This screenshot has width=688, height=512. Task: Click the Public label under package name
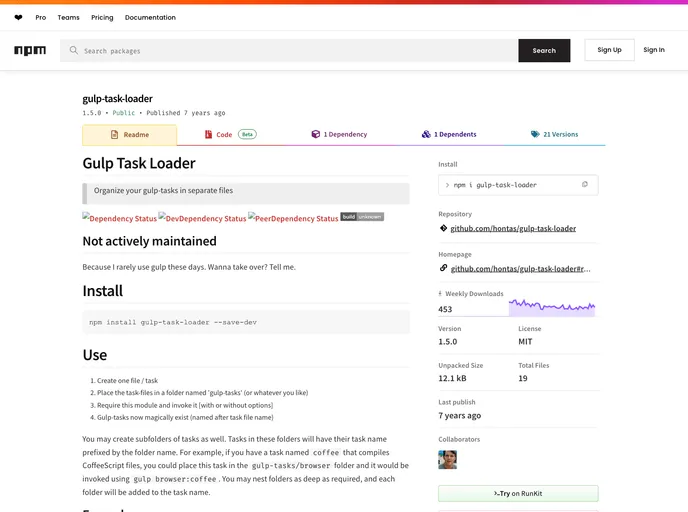pyautogui.click(x=124, y=113)
